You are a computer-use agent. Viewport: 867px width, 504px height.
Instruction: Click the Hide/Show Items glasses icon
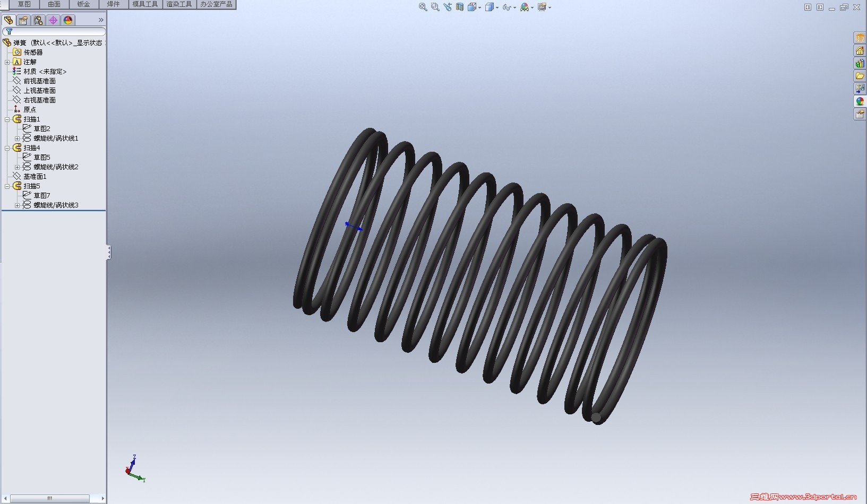pyautogui.click(x=507, y=7)
